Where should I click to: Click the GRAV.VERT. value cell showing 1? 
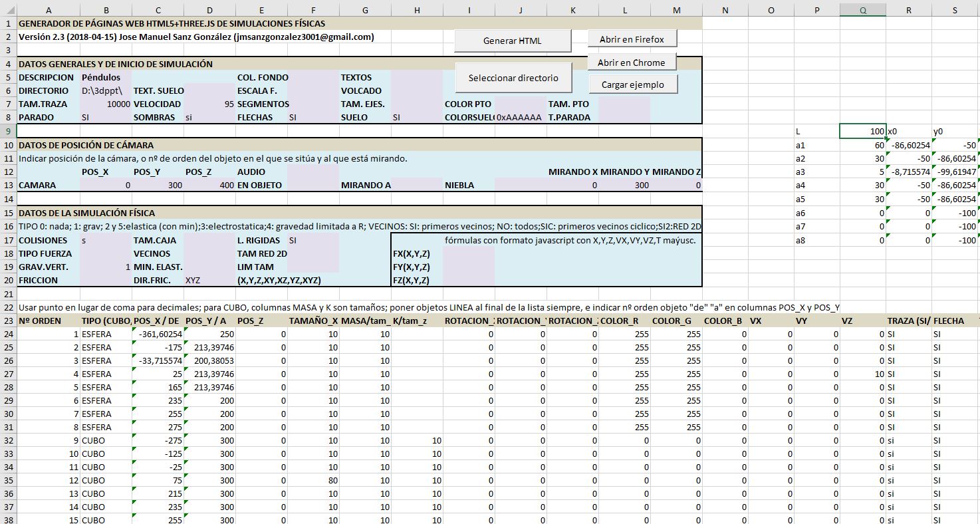point(105,267)
